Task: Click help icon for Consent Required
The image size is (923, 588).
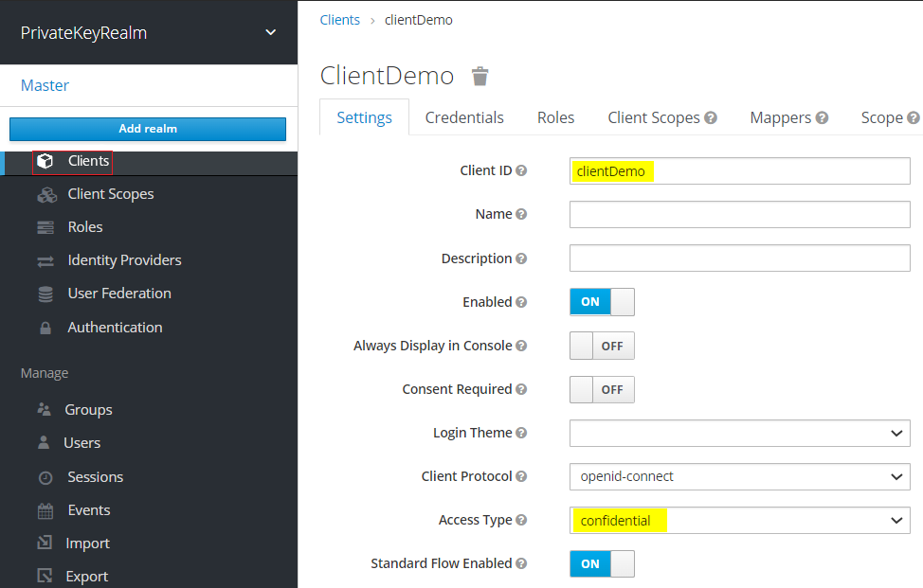Action: coord(521,389)
